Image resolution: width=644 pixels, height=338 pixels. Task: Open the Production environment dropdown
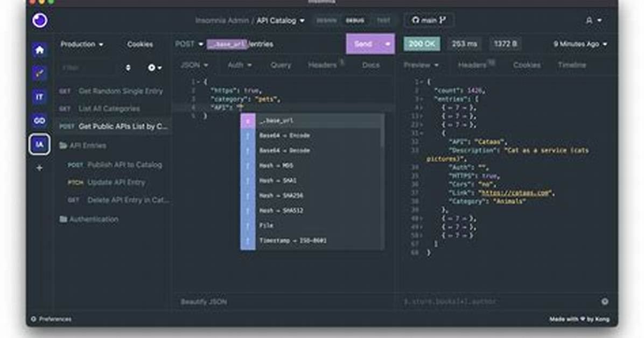point(82,44)
